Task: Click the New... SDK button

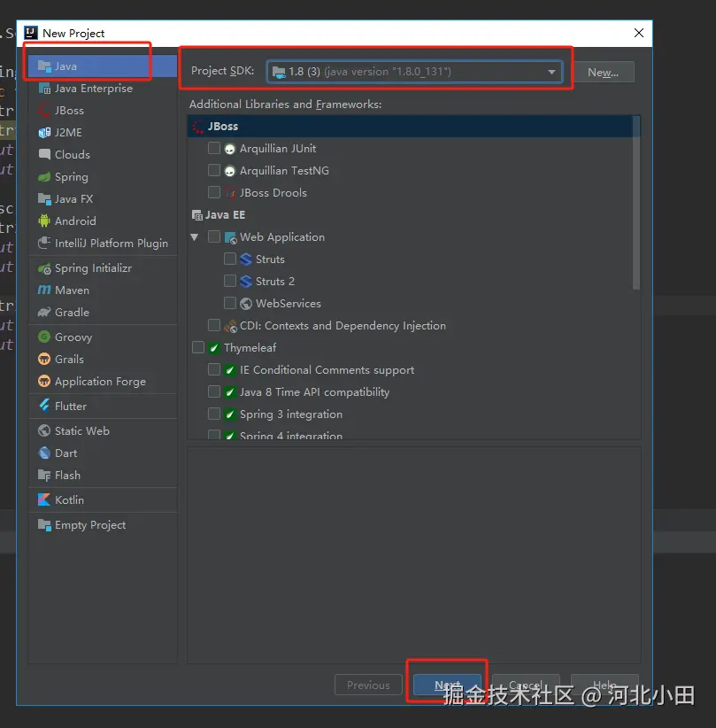Action: tap(604, 73)
